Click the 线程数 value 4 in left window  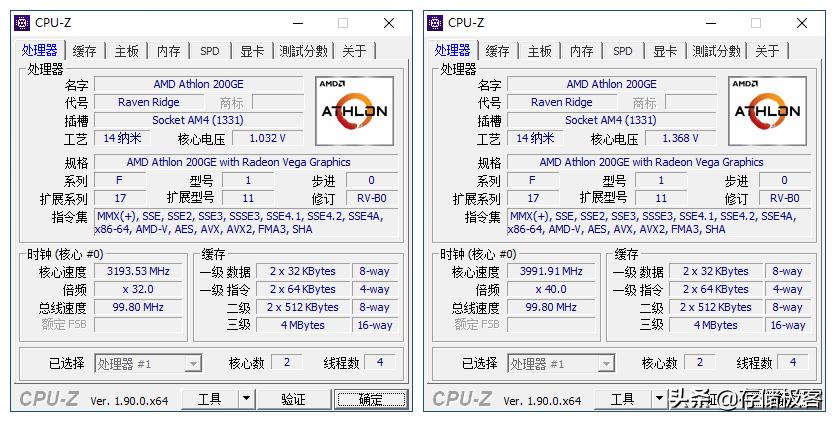380,362
